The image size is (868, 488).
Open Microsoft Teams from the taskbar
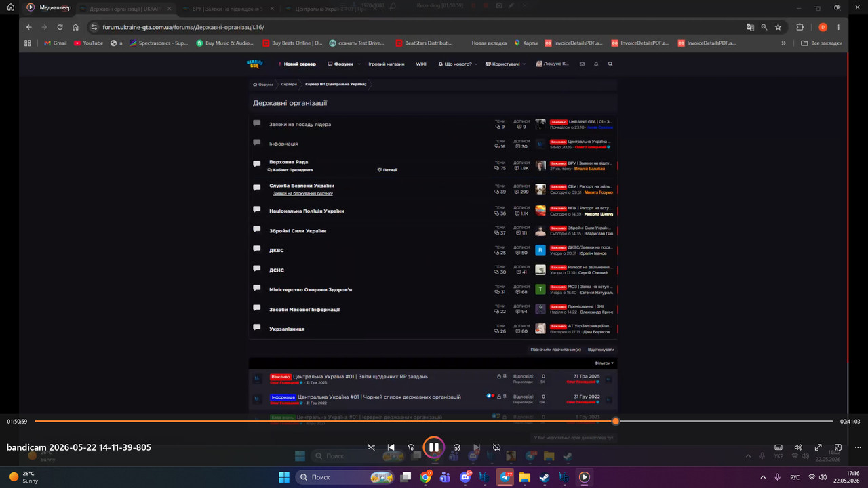pyautogui.click(x=445, y=476)
